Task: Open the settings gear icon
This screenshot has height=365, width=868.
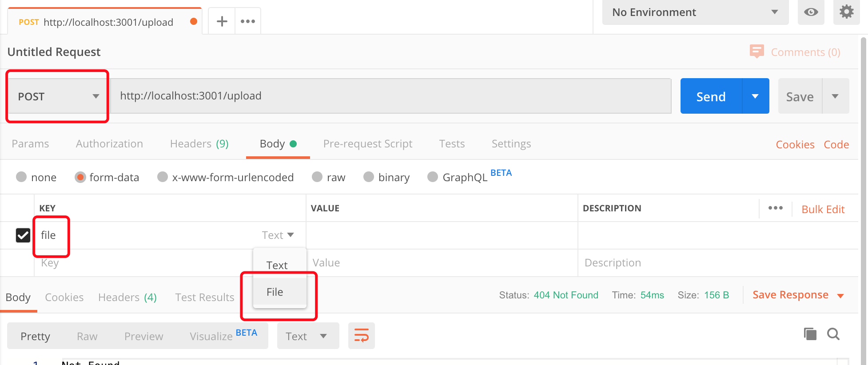Action: (x=846, y=12)
